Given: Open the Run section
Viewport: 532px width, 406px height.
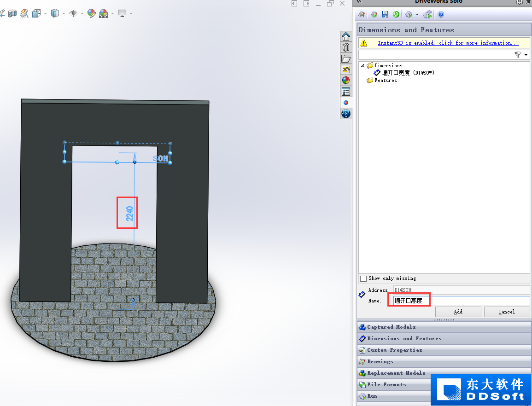Looking at the screenshot, I should click(x=394, y=396).
